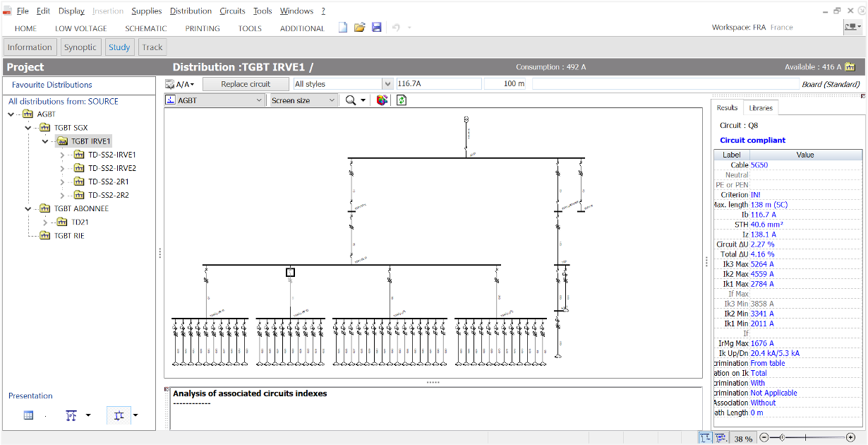Switch to the Synoptic tab
The image size is (868, 445).
coord(80,47)
